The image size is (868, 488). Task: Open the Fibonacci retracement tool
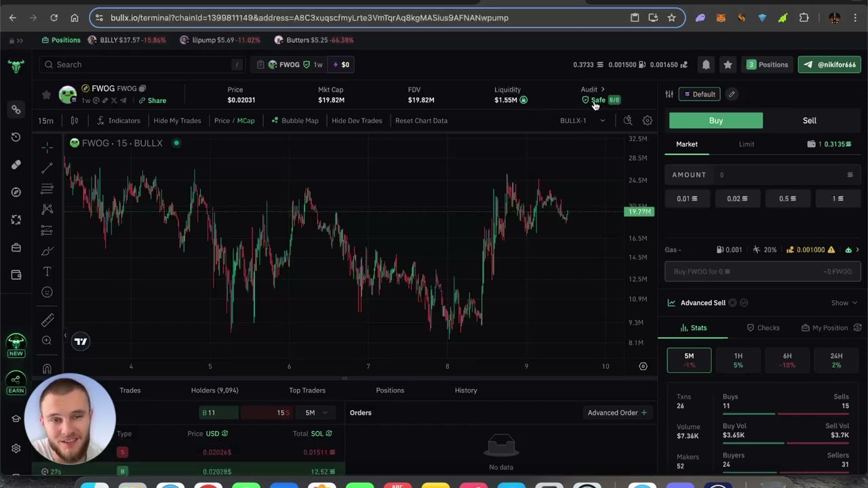click(47, 188)
